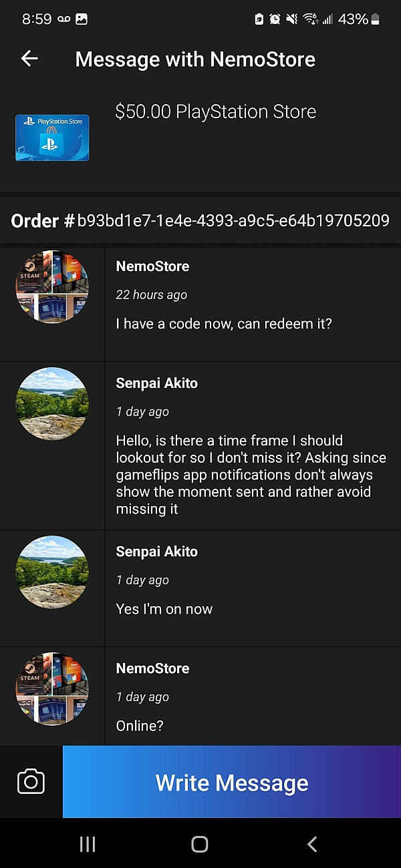
Task: Tap the battery indicator in status bar
Action: [375, 19]
